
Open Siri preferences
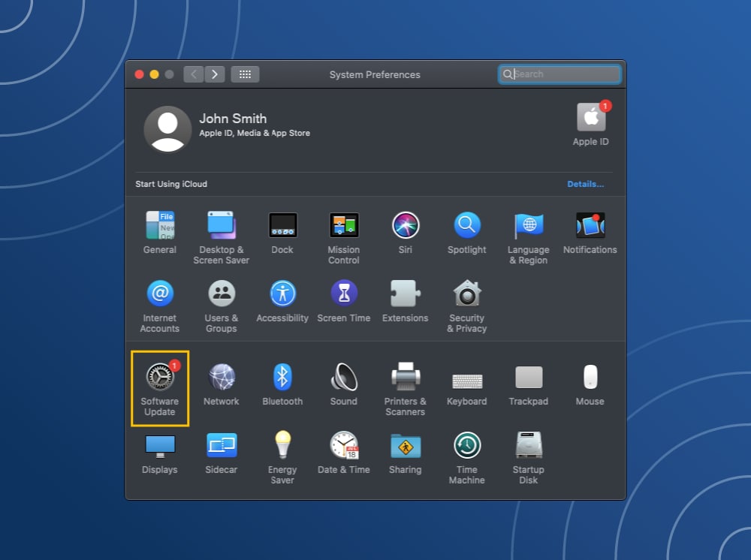(406, 233)
